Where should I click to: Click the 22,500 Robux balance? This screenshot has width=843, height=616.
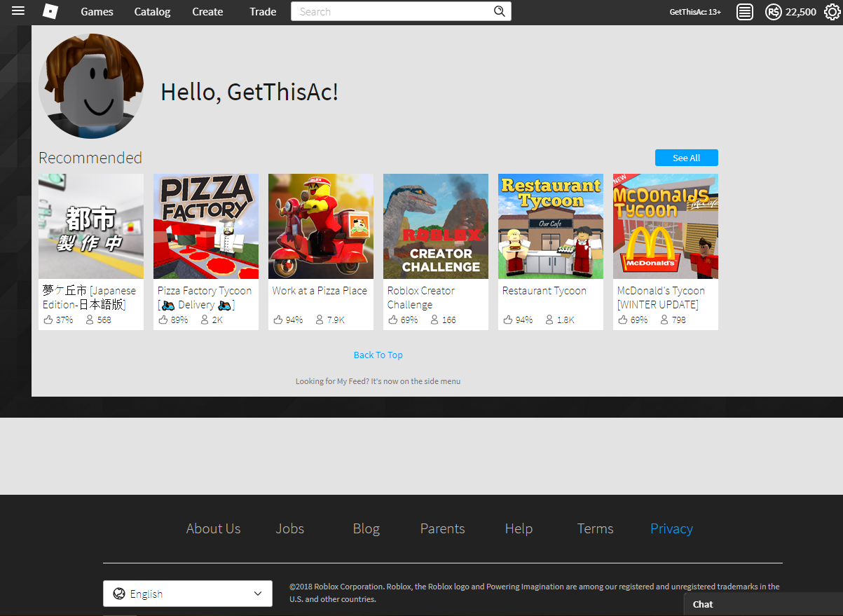point(801,12)
